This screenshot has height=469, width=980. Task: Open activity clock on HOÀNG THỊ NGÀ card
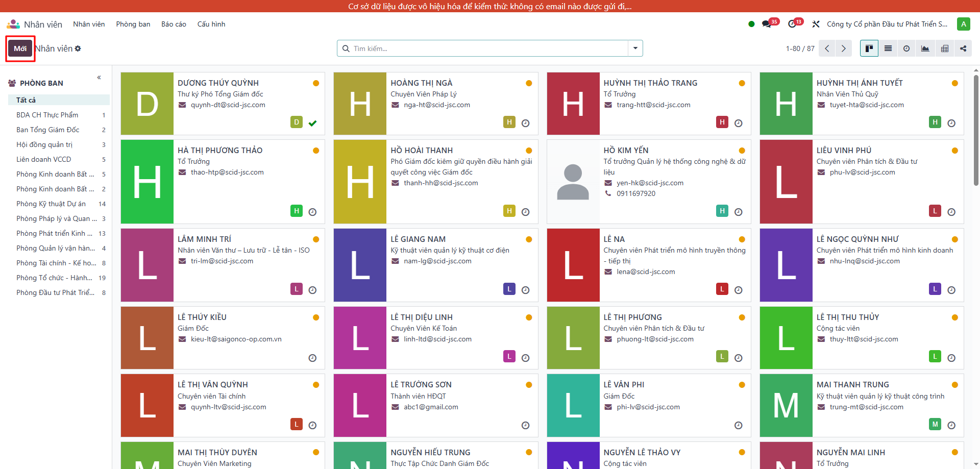(526, 123)
